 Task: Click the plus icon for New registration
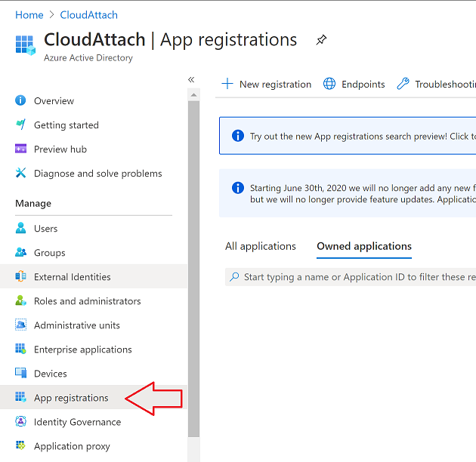(x=227, y=84)
